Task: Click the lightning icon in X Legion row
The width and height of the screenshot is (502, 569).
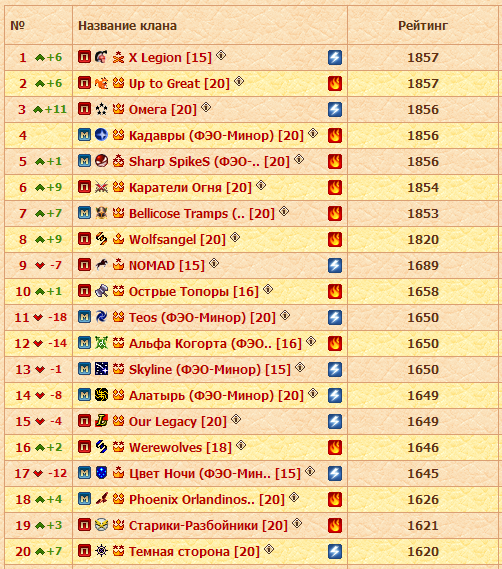Action: [335, 57]
